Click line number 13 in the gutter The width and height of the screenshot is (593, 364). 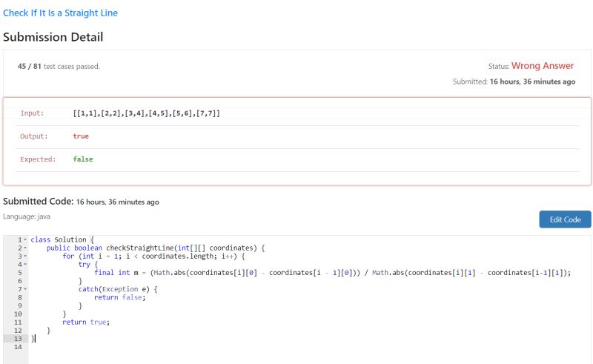point(18,338)
